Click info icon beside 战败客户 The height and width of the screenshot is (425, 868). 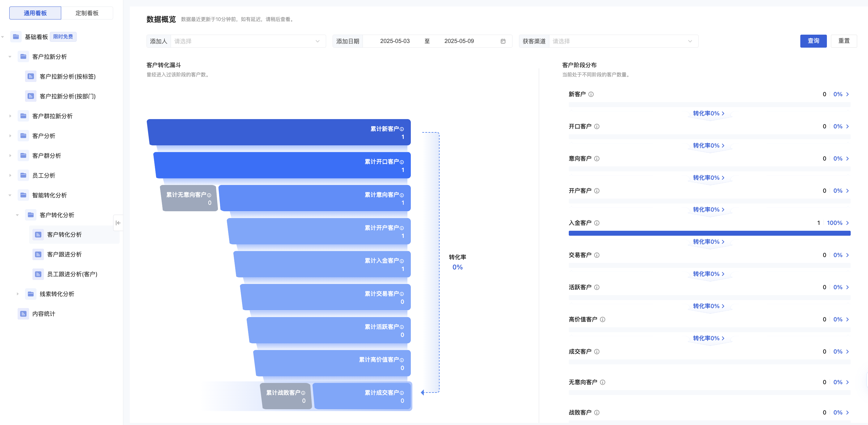[x=597, y=413]
